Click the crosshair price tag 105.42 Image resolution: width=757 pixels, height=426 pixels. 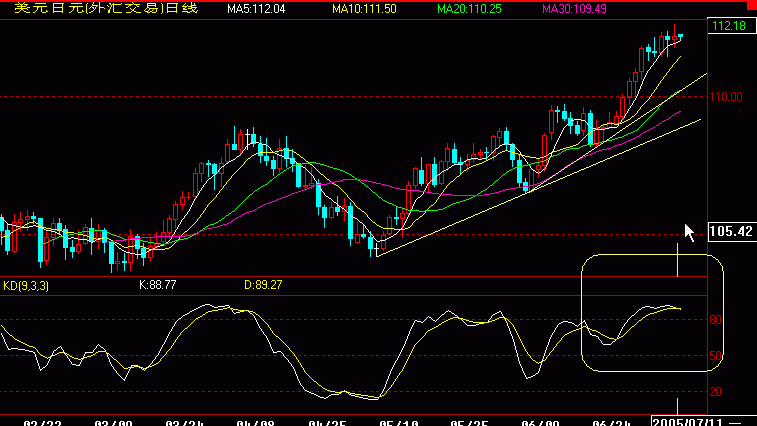tap(731, 231)
